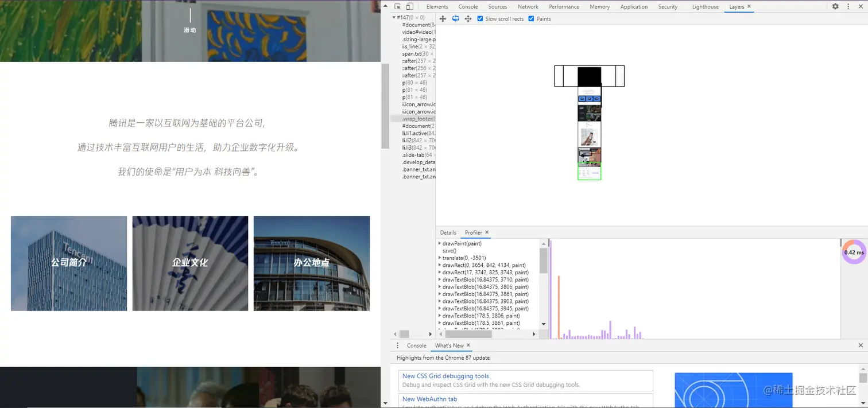Open New CSS Grid debugging tools link
The width and height of the screenshot is (868, 408).
pos(445,376)
